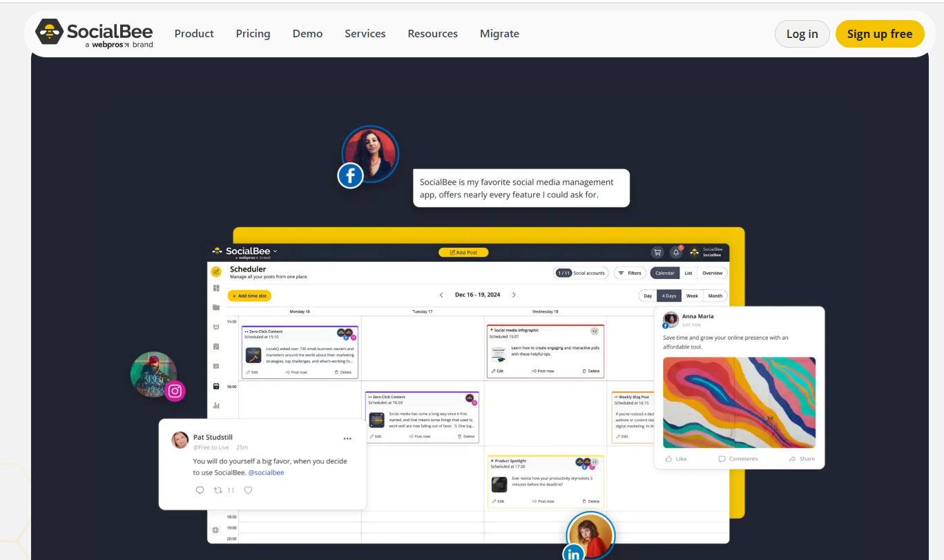Click the Wednesday 18 column header
The height and width of the screenshot is (560, 944).
[x=546, y=311]
